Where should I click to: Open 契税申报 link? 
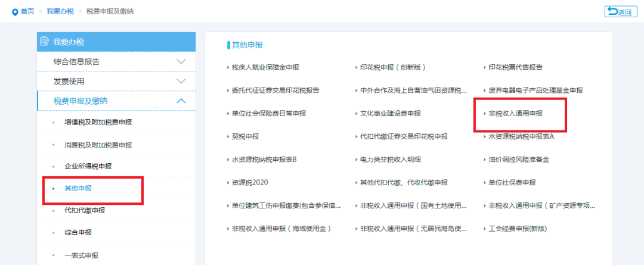[245, 136]
